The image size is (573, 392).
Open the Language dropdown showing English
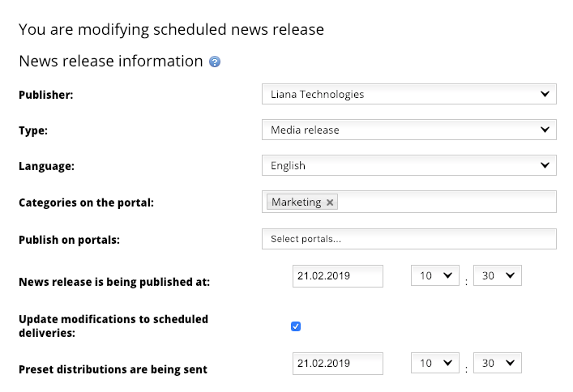[x=409, y=165]
